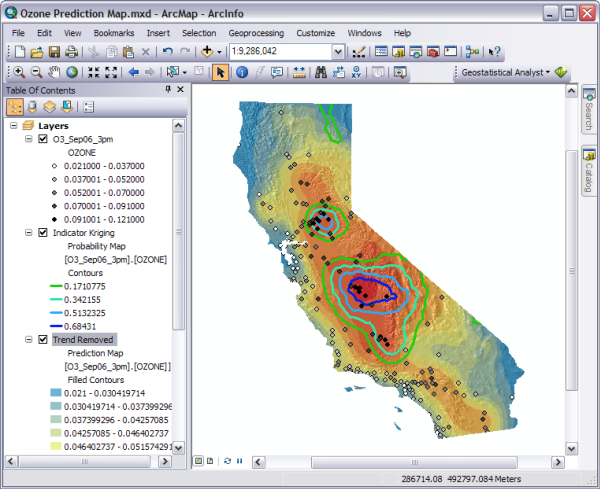This screenshot has height=489, width=600.
Task: Switch TOC to List By Source
Action: click(32, 106)
